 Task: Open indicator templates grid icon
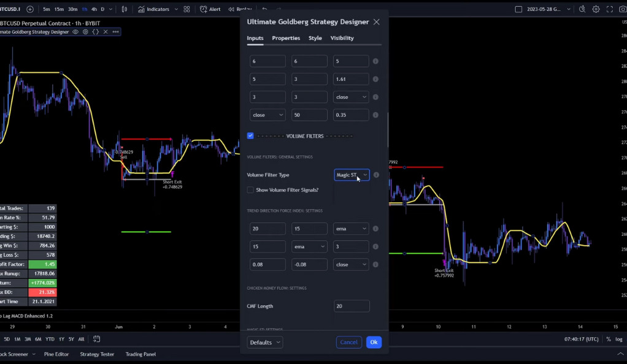coord(187,9)
